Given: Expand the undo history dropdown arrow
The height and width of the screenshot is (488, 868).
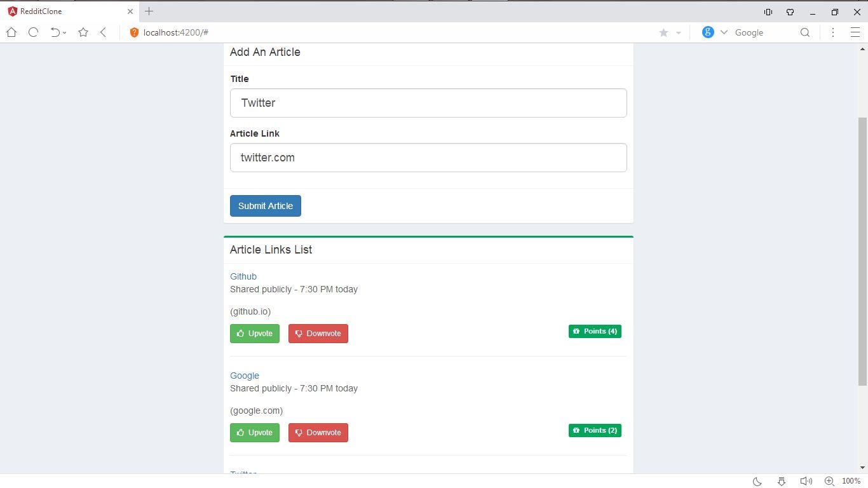Looking at the screenshot, I should pyautogui.click(x=65, y=33).
